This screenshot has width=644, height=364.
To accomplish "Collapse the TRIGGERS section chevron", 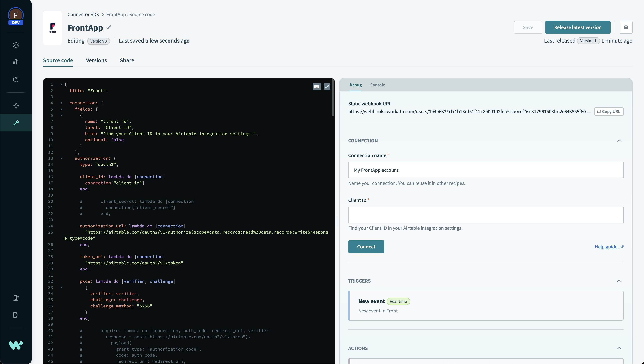I will click(x=619, y=281).
